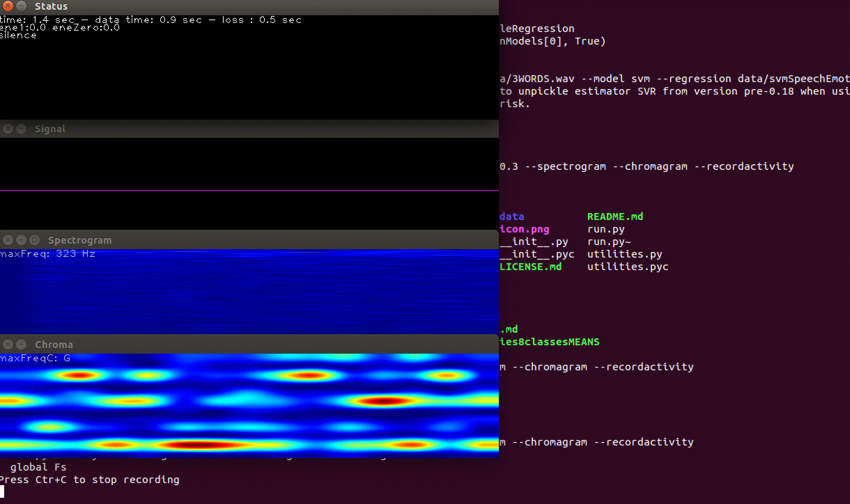The height and width of the screenshot is (504, 850).
Task: Click 'run.py' in terminal listing
Action: pyautogui.click(x=606, y=229)
